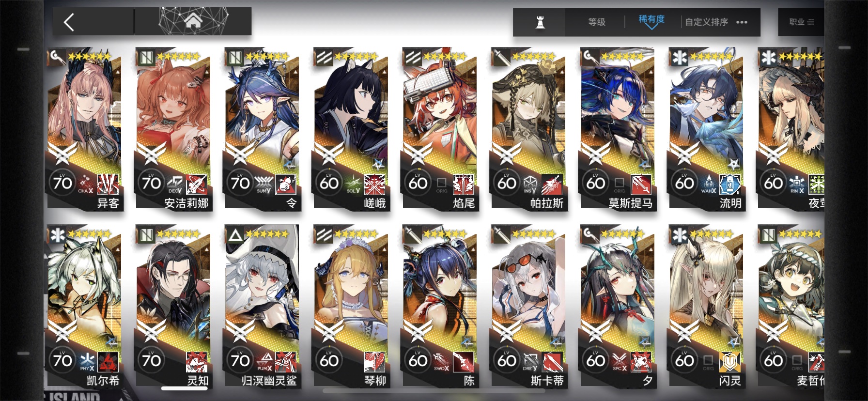Tap the skill icon on 异客's card
This screenshot has height=401, width=868.
pos(108,185)
